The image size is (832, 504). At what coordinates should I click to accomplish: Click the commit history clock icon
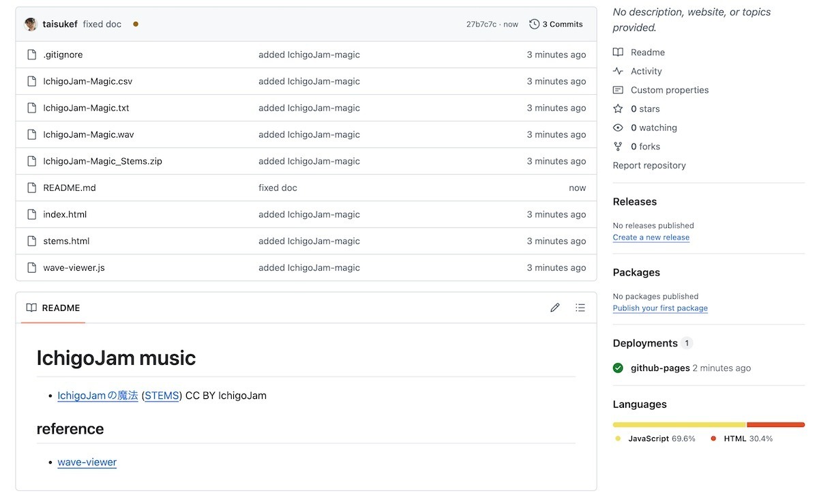pyautogui.click(x=534, y=24)
